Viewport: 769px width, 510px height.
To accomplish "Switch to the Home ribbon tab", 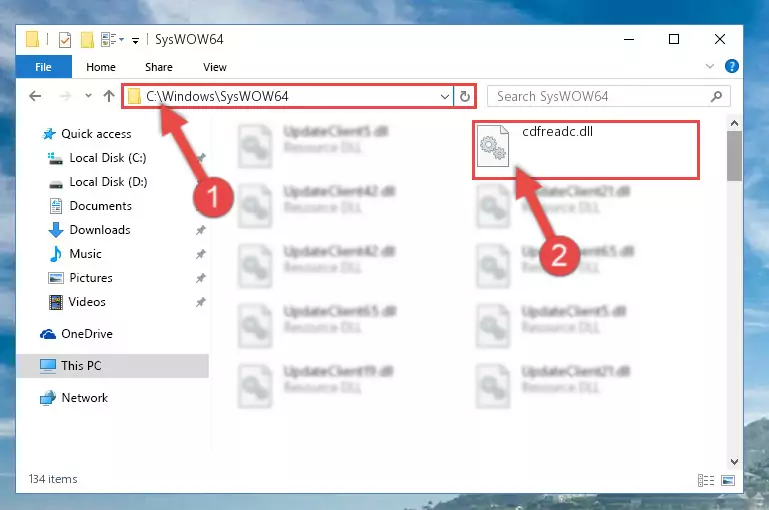I will [101, 67].
